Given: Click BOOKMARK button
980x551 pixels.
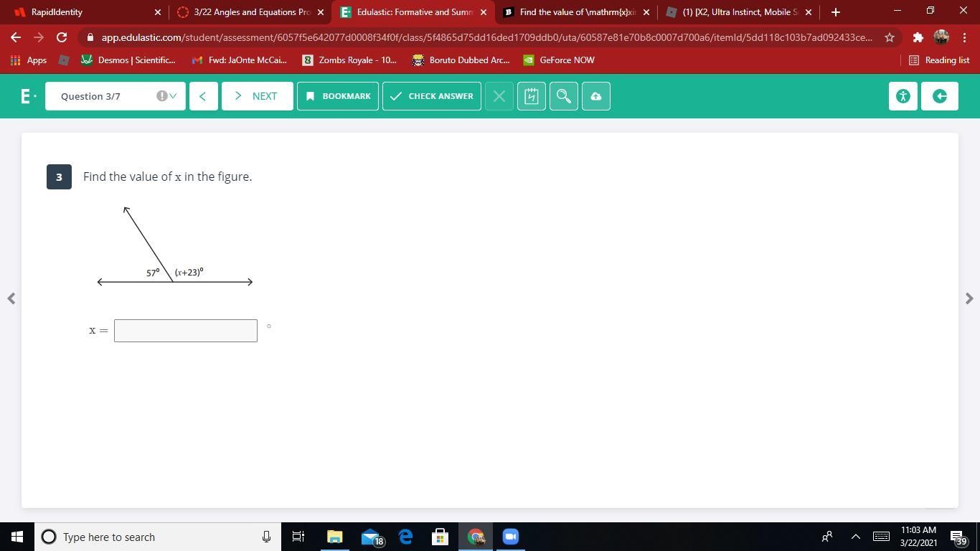Looking at the screenshot, I should point(338,96).
